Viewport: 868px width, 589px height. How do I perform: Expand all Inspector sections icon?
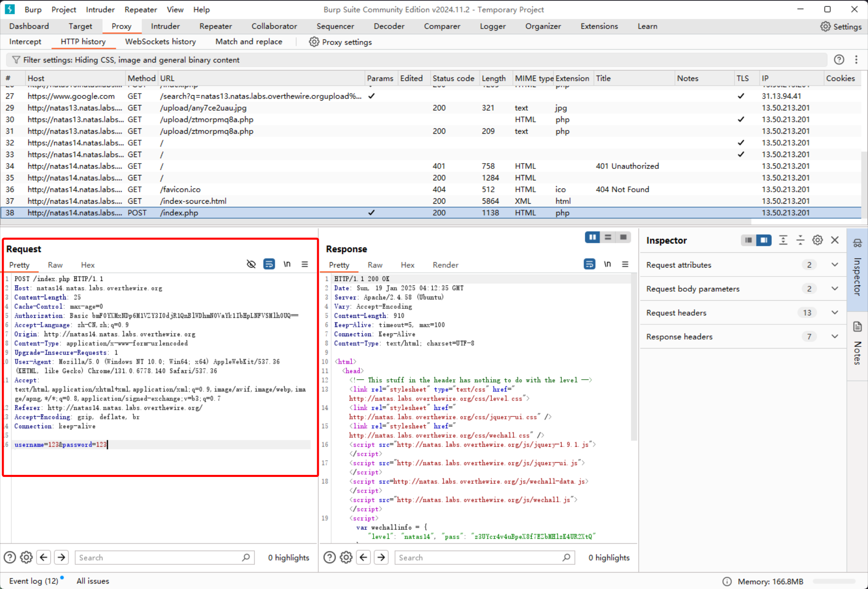tap(783, 240)
